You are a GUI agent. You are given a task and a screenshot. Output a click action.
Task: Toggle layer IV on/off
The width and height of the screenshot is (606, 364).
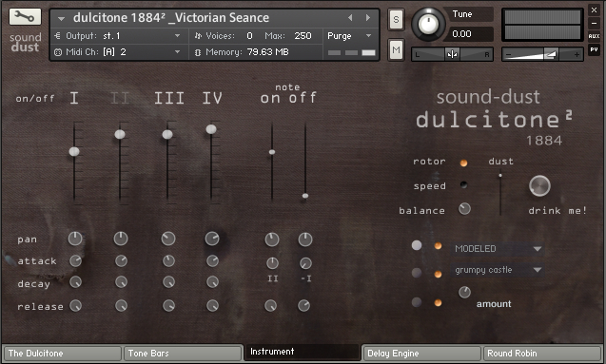[212, 98]
